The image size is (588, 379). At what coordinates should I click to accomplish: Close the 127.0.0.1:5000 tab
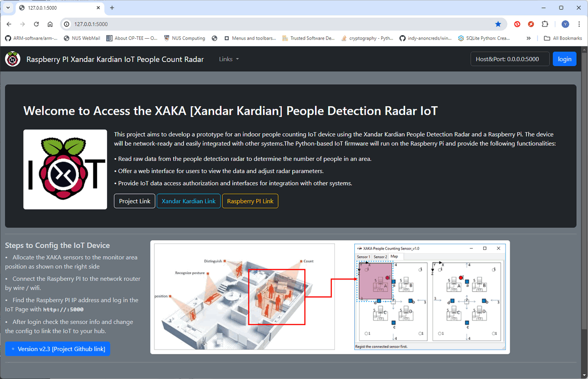coord(98,8)
